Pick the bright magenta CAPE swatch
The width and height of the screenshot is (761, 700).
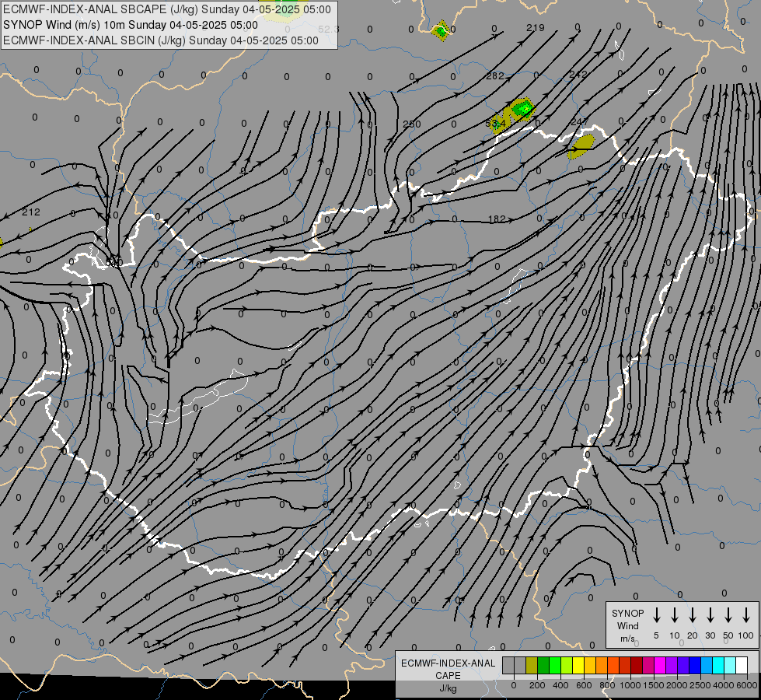click(660, 665)
